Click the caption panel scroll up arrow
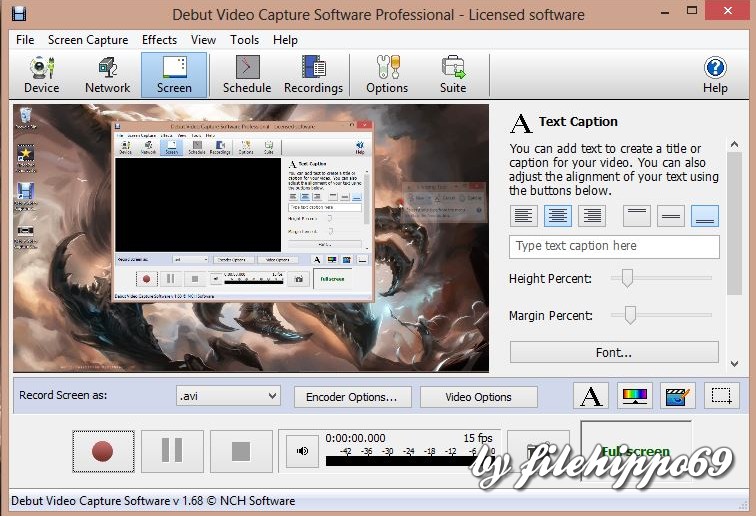The width and height of the screenshot is (756, 517). [x=734, y=144]
